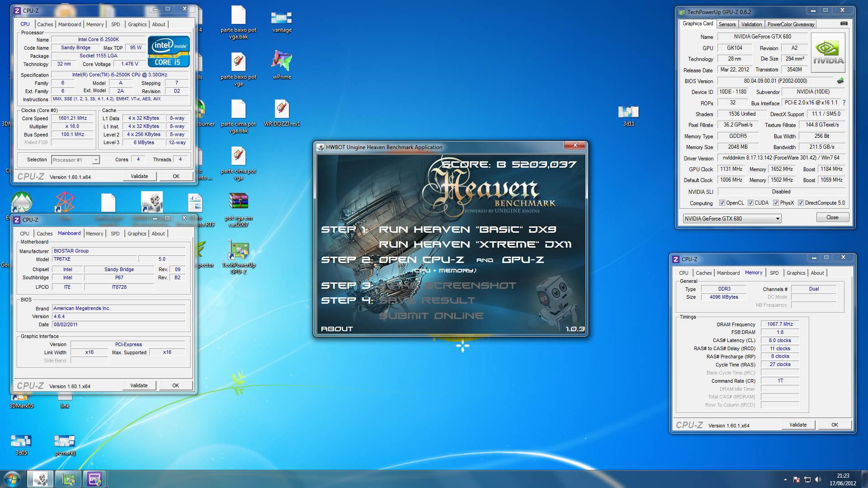
Task: Open the SPD tab in top CPU-Z window
Action: (116, 24)
